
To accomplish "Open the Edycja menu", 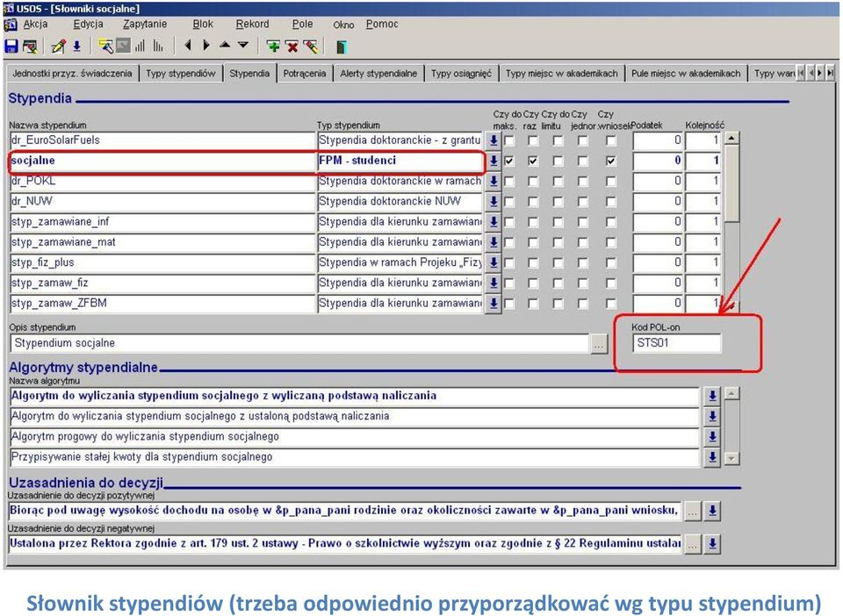I will point(88,25).
